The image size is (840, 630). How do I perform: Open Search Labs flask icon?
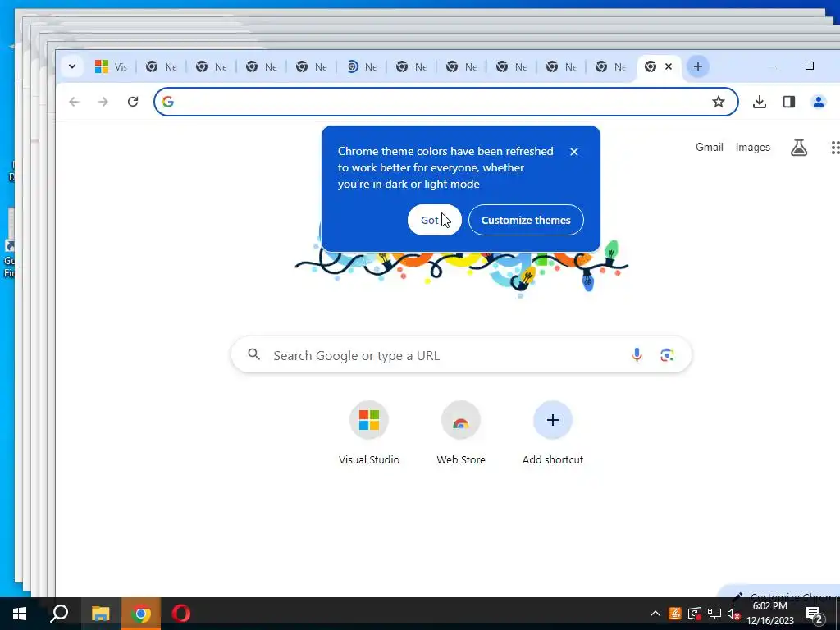pos(799,148)
